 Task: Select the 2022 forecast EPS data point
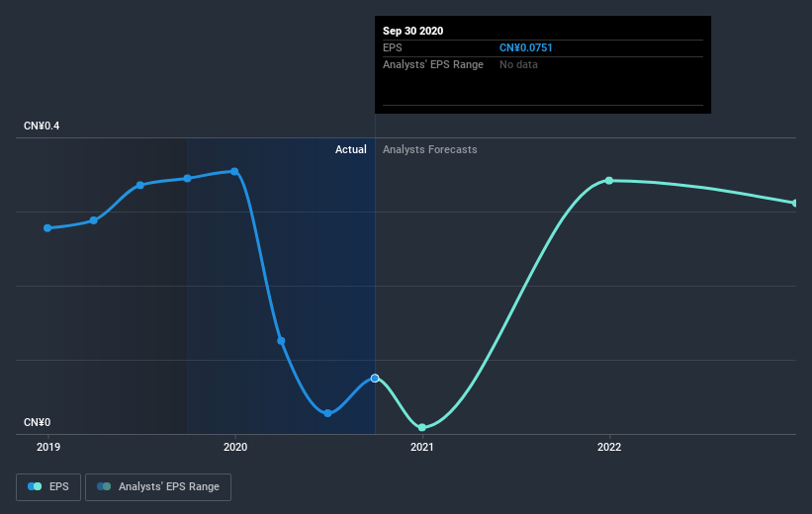click(x=609, y=181)
